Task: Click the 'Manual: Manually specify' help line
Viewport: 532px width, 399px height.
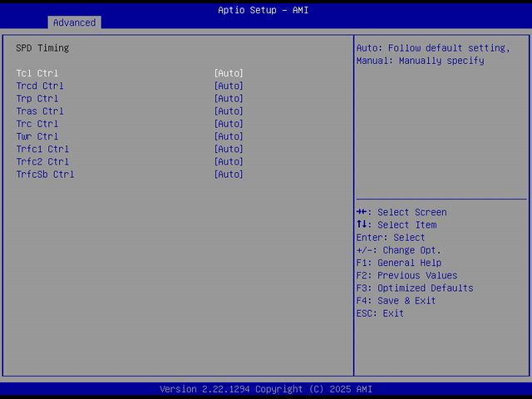Action: (421, 61)
